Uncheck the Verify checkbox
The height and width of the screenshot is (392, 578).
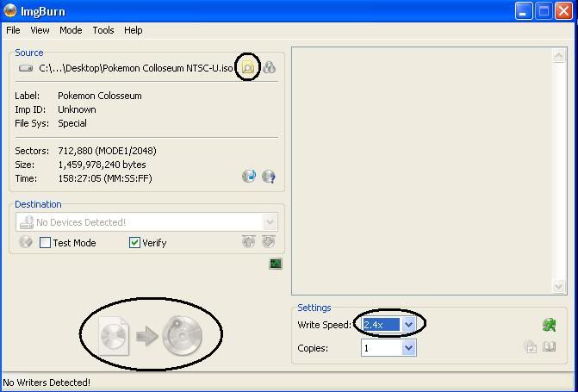[x=134, y=243]
